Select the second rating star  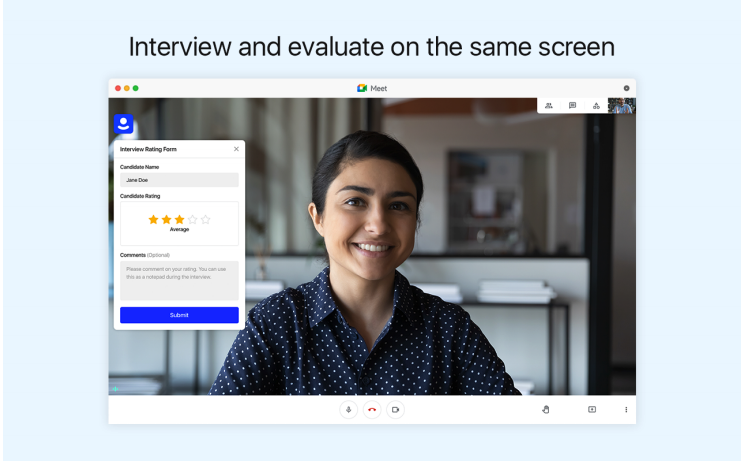(167, 219)
